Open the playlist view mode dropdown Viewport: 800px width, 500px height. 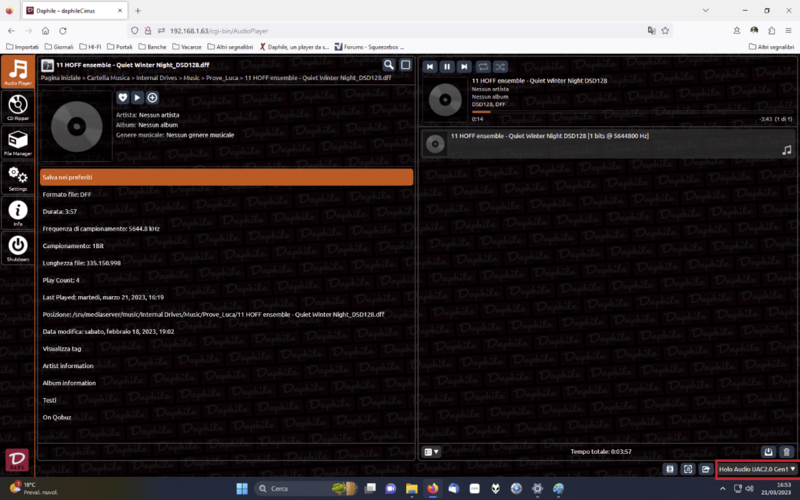pyautogui.click(x=431, y=452)
